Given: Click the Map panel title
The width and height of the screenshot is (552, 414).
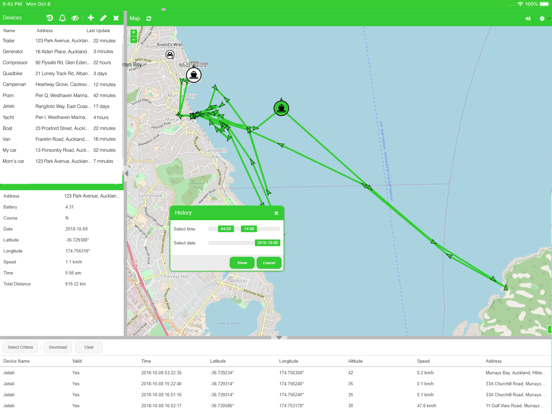Looking at the screenshot, I should point(134,18).
